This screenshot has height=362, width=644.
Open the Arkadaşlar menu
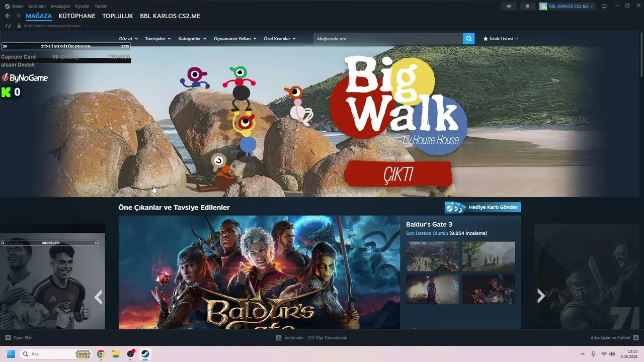pyautogui.click(x=60, y=6)
